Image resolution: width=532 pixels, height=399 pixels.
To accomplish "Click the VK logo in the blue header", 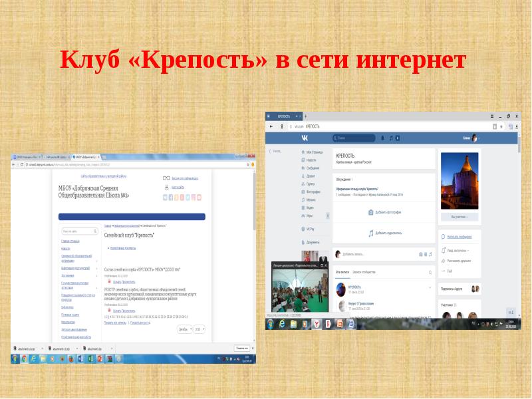I will tap(305, 138).
